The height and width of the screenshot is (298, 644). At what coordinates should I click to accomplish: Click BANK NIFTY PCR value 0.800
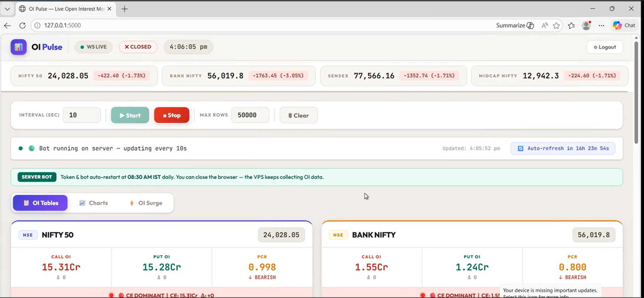pos(572,267)
